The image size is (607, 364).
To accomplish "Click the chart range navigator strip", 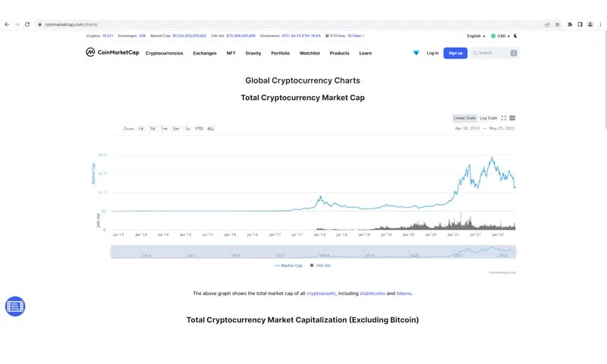I will point(313,253).
